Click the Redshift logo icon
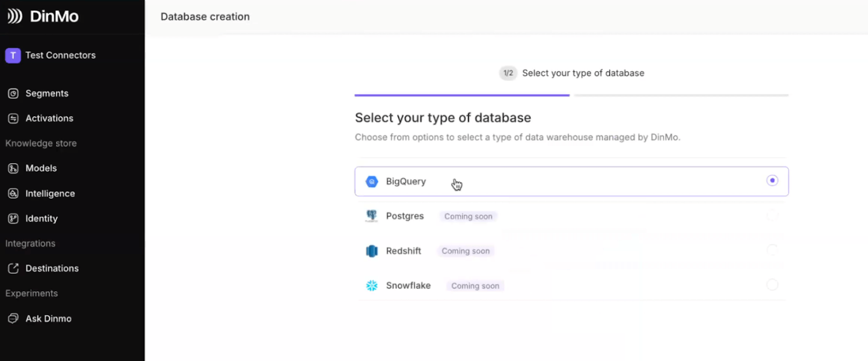This screenshot has height=361, width=868. click(372, 251)
